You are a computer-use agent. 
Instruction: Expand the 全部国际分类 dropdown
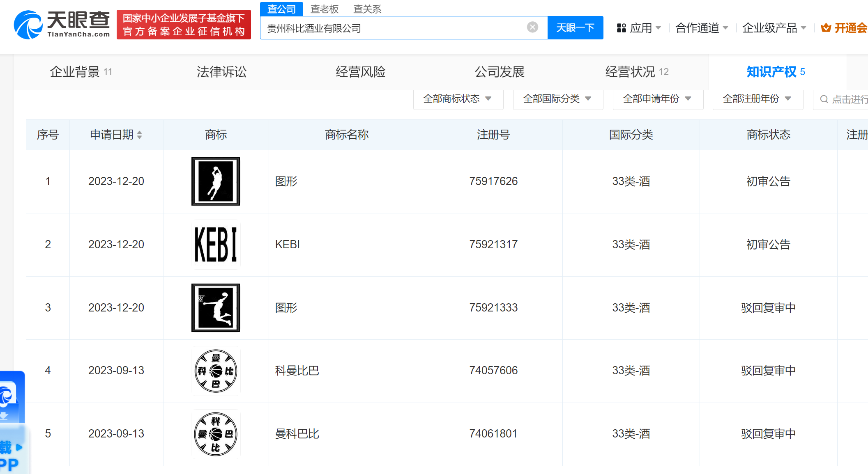[557, 99]
